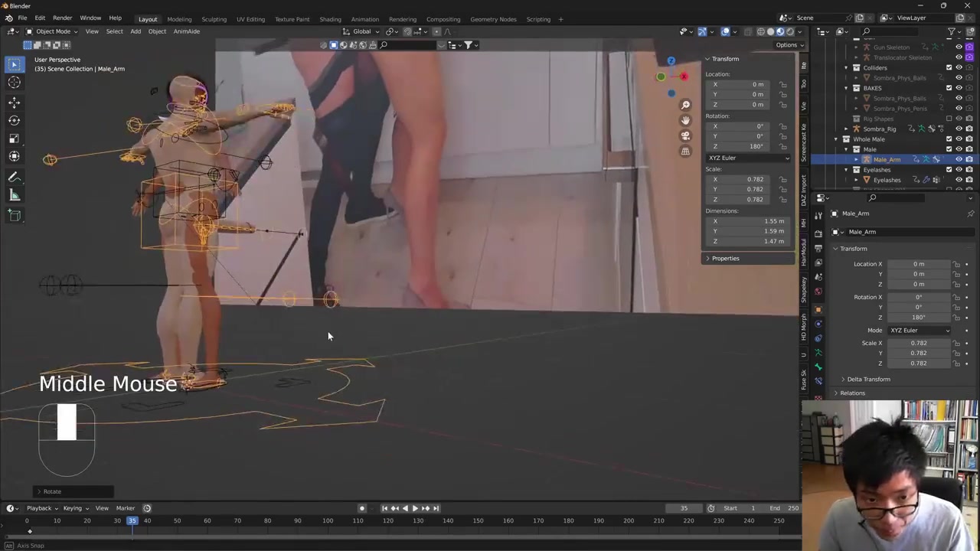The image size is (980, 551).
Task: Select the Move tool
Action: pos(14,102)
